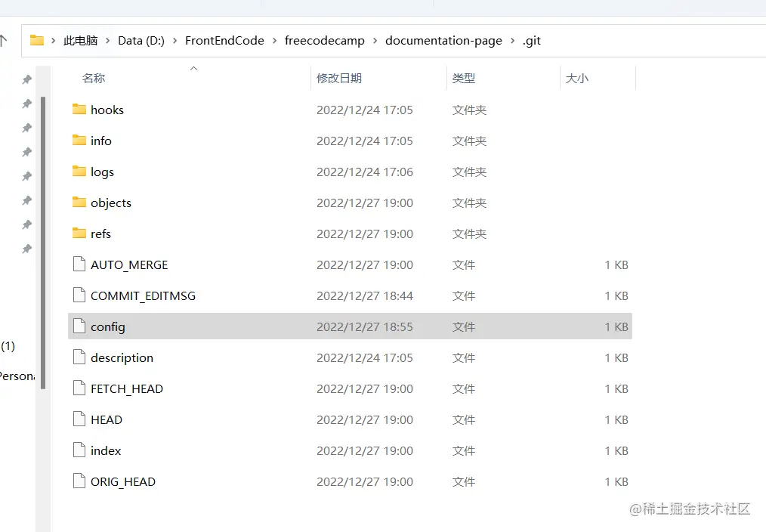766x532 pixels.
Task: Select the info folder name
Action: click(101, 141)
